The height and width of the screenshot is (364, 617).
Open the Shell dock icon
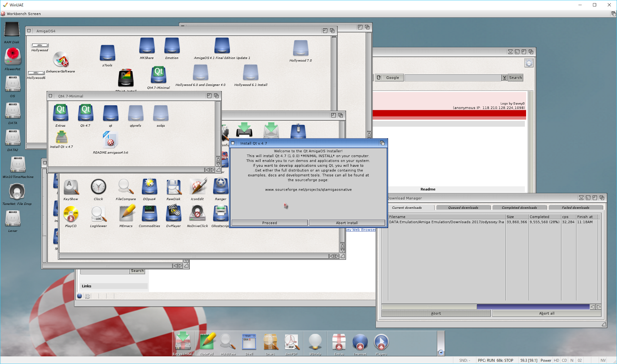coord(249,343)
